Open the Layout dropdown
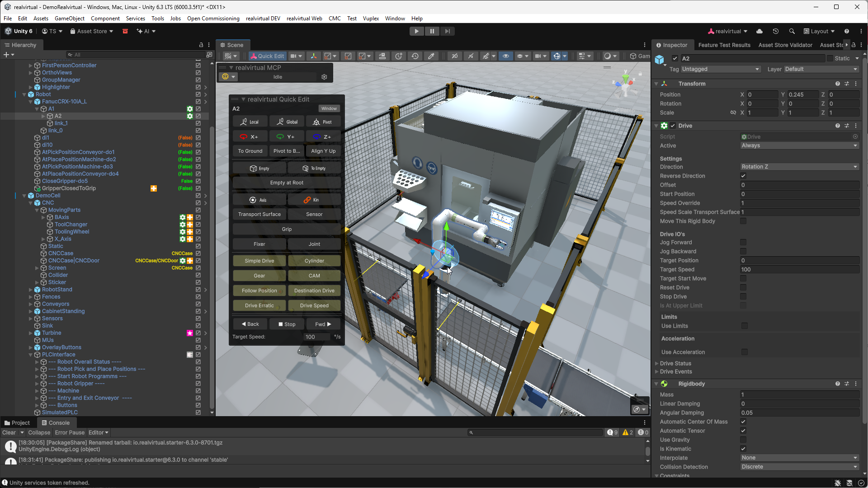 (819, 31)
